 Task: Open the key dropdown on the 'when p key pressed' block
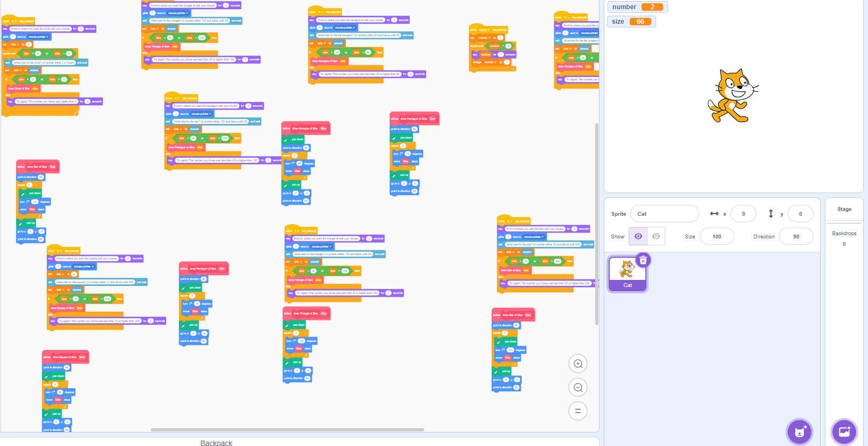pyautogui.click(x=177, y=98)
